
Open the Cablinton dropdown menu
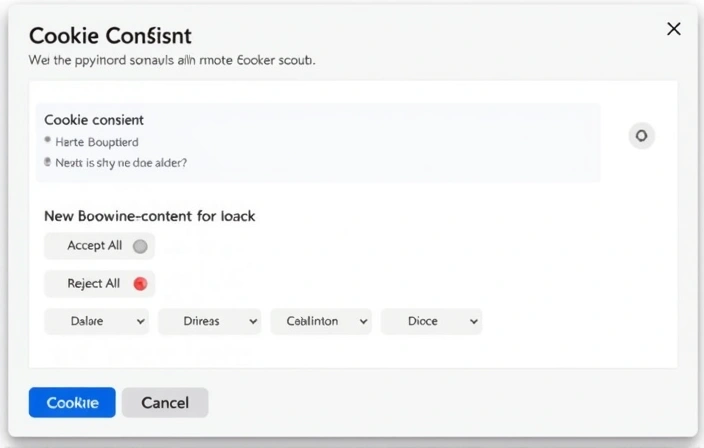click(321, 322)
